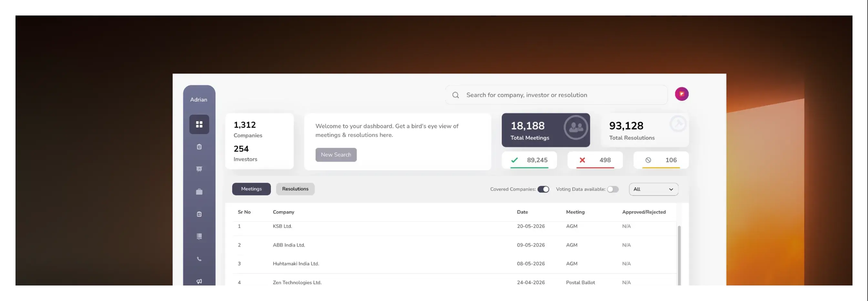Open the Total Resolutions card

click(645, 130)
